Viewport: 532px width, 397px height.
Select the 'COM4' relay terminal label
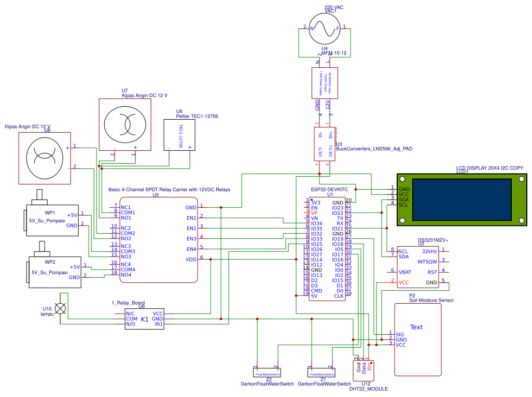128,270
